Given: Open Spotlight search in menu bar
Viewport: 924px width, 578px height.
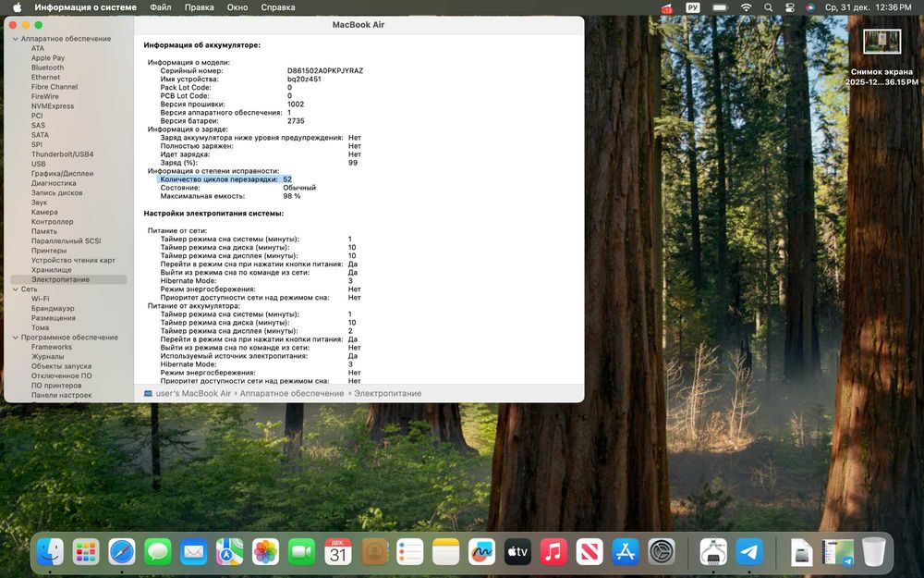Looking at the screenshot, I should (x=769, y=7).
